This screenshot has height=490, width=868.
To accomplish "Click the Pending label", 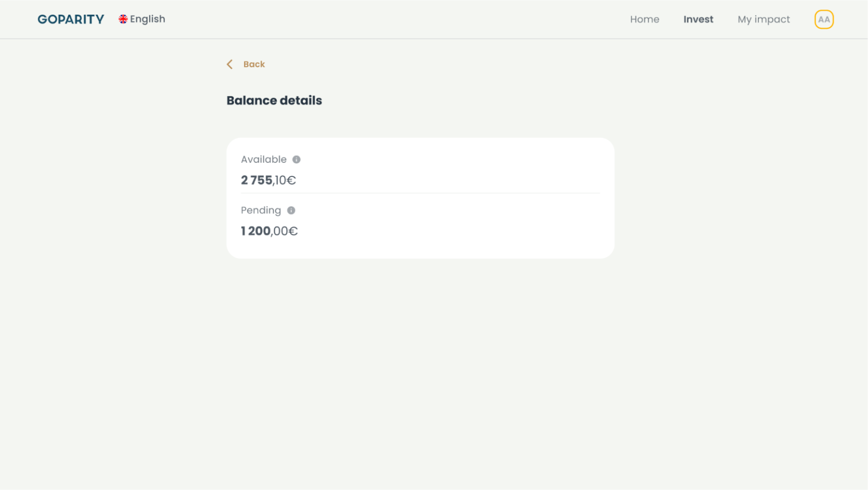I will click(x=260, y=210).
